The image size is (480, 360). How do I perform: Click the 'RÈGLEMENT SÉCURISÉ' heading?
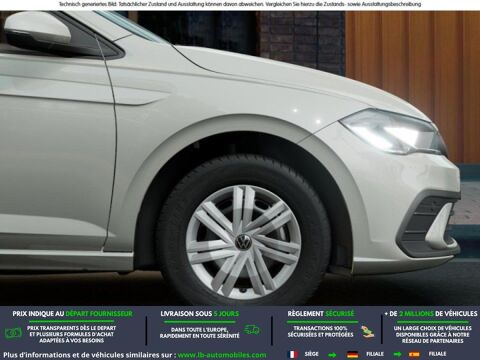(321, 314)
